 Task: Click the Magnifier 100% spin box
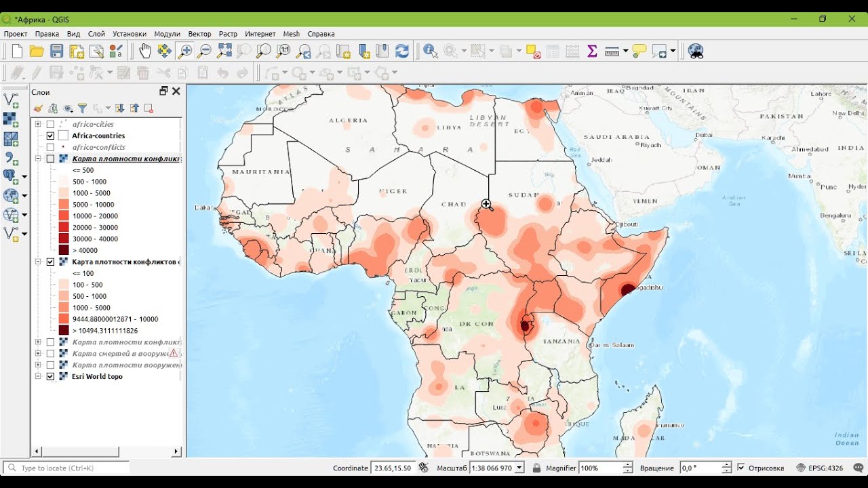606,468
